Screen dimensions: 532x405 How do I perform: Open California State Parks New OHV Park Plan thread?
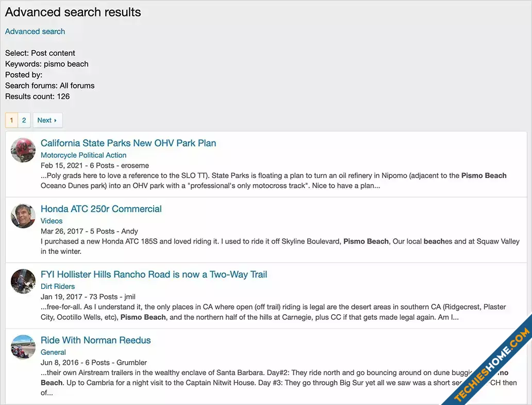coord(128,143)
